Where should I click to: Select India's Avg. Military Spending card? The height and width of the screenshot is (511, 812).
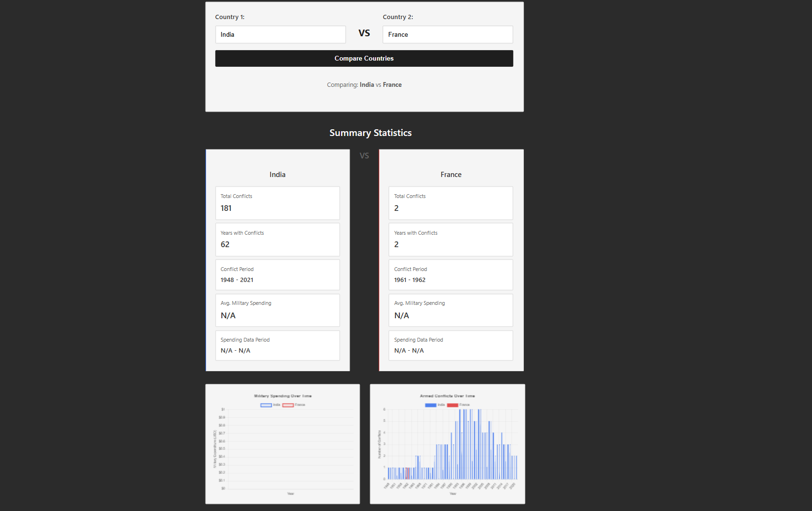tap(277, 310)
